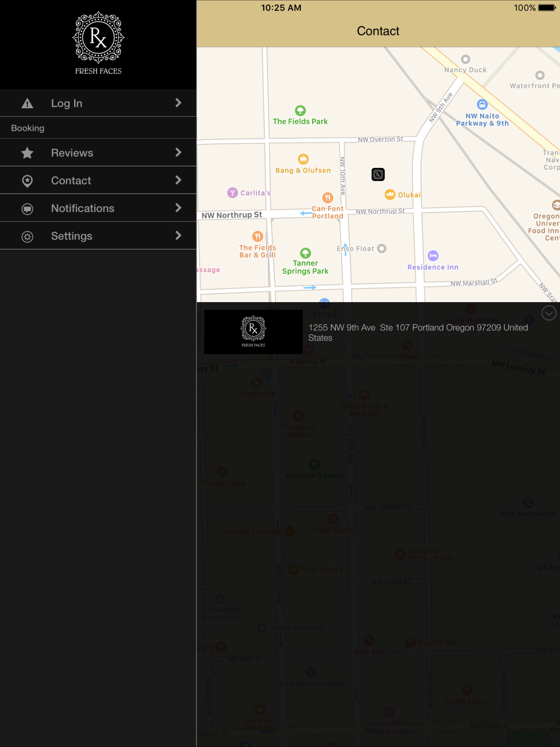Tap the Visage Eyewear glasses marker
Viewport: 560px width, 747px height.
290,531
